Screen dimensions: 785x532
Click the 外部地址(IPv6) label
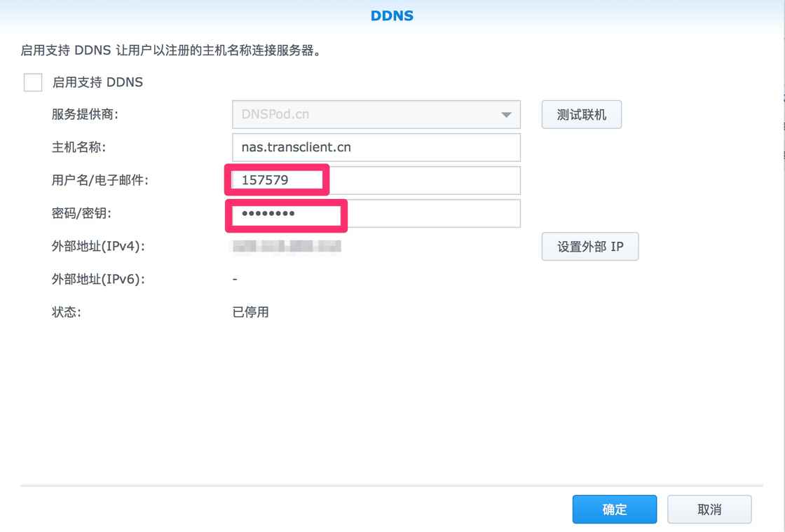coord(98,280)
